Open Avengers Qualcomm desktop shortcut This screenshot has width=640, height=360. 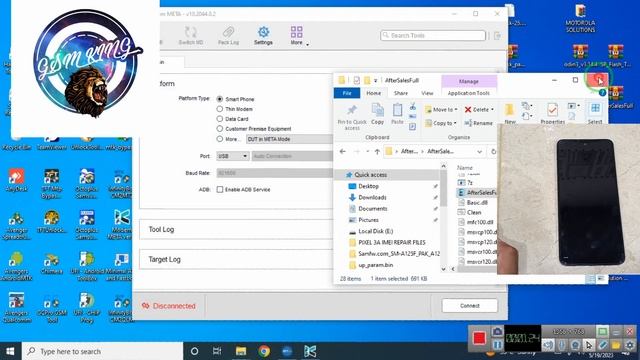tap(16, 308)
